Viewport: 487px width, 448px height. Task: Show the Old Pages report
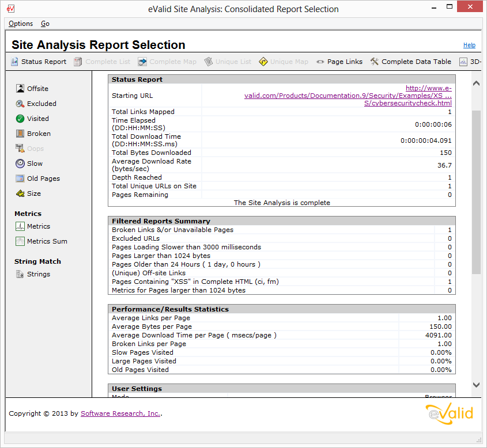(43, 179)
